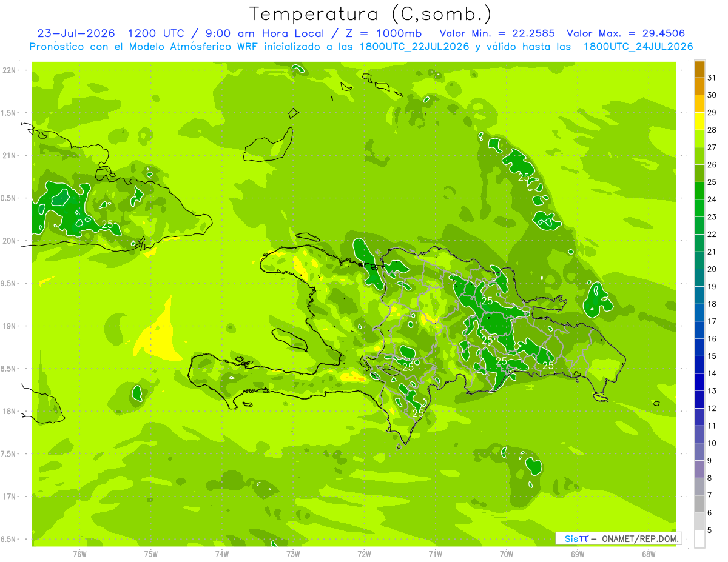This screenshot has height=562, width=728.
Task: Click the '76W' longitude axis label
Action: (x=79, y=554)
